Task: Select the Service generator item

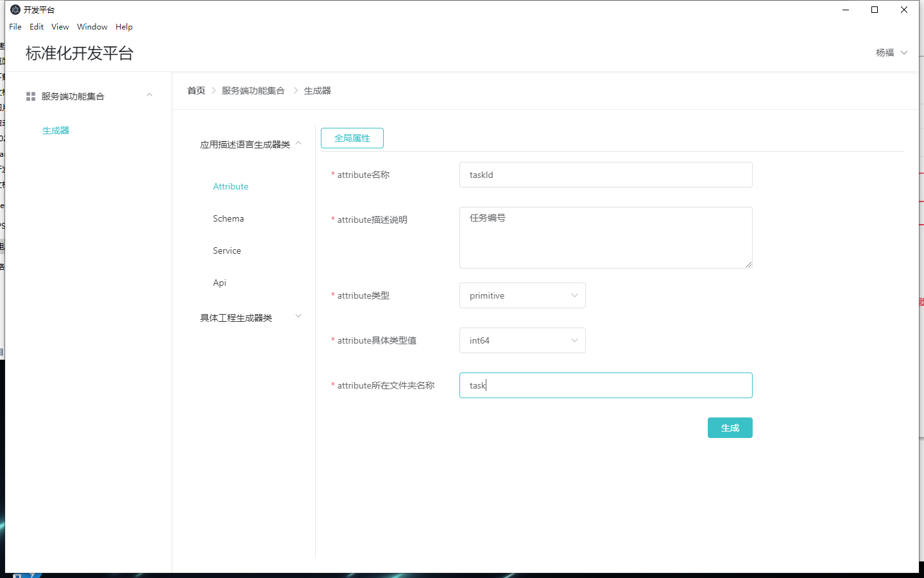Action: [227, 250]
